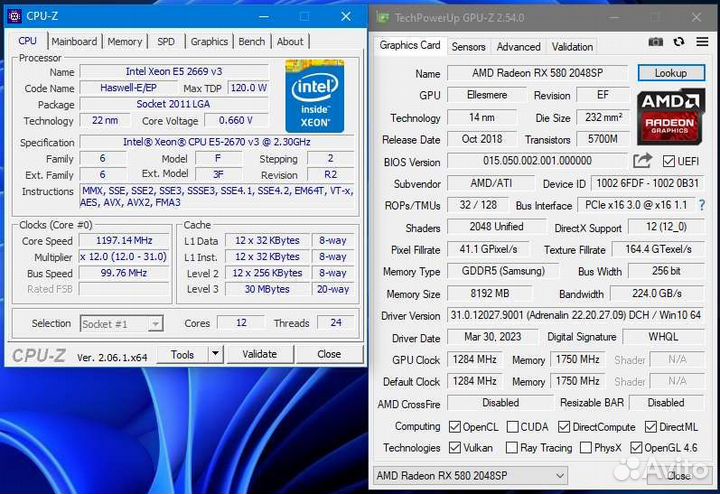Click the Bus Speed value 99.76 MHz
720x494 pixels.
coord(124,273)
